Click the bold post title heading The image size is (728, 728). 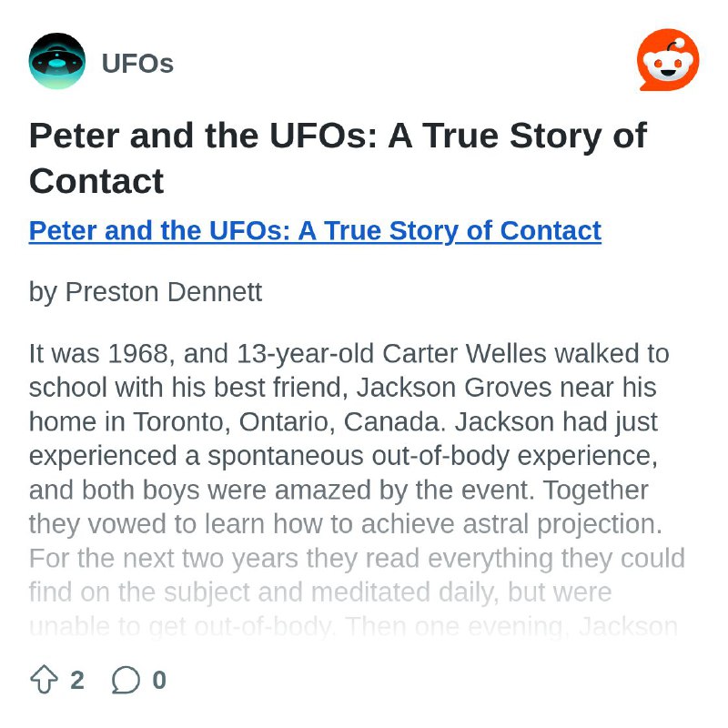pos(338,157)
